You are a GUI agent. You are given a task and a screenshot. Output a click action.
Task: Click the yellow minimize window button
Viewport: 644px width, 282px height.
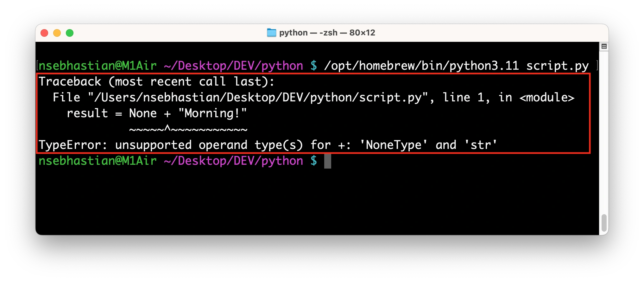point(57,33)
